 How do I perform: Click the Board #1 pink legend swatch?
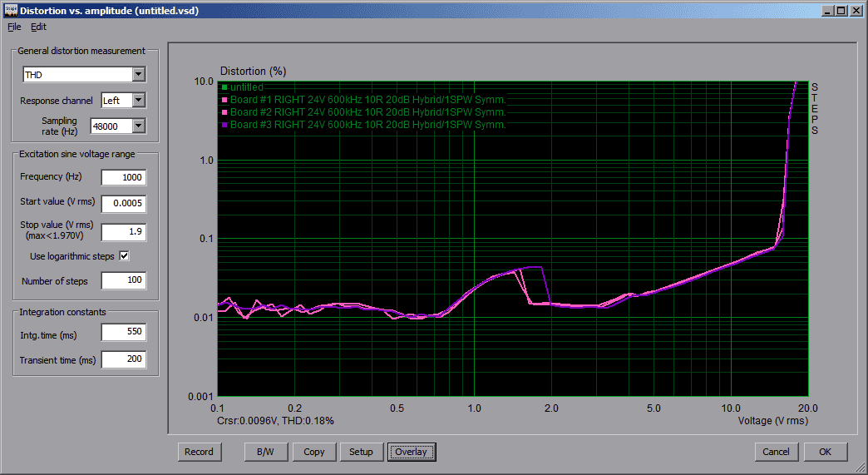pos(224,100)
